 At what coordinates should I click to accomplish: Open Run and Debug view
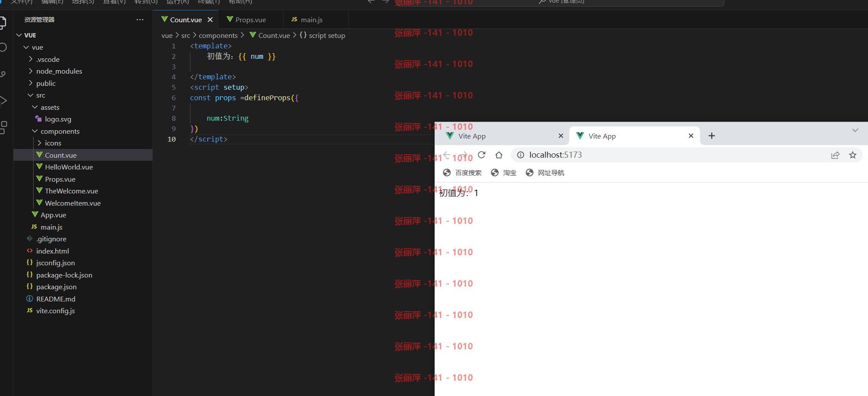pos(3,101)
